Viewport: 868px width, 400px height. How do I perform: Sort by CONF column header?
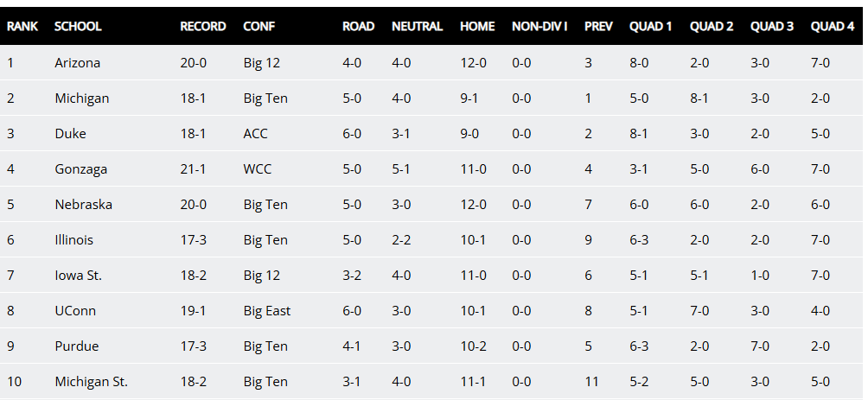pyautogui.click(x=259, y=27)
